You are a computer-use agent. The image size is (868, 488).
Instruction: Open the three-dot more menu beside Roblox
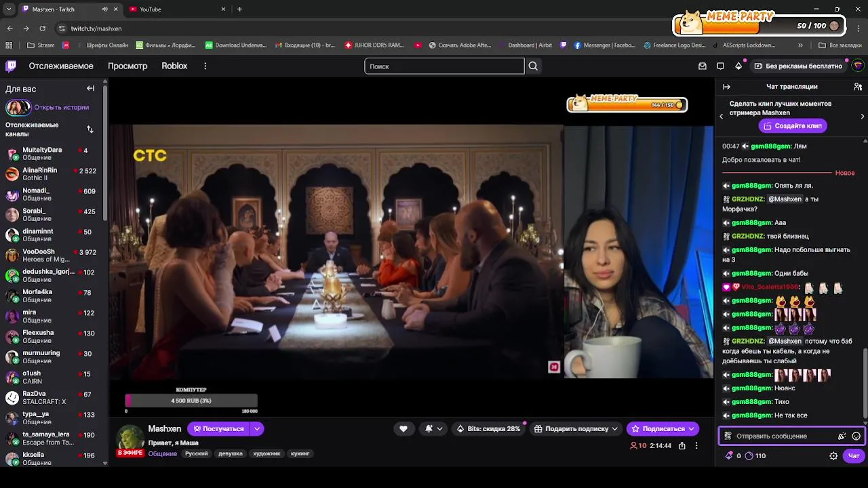205,66
